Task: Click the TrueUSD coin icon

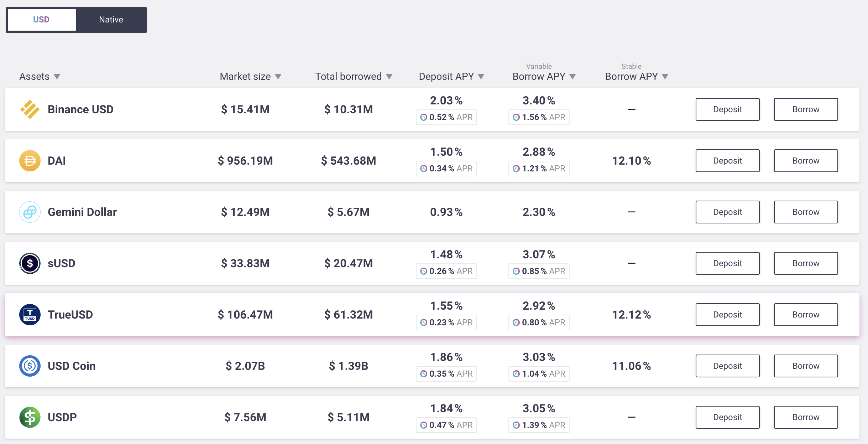Action: coord(30,315)
